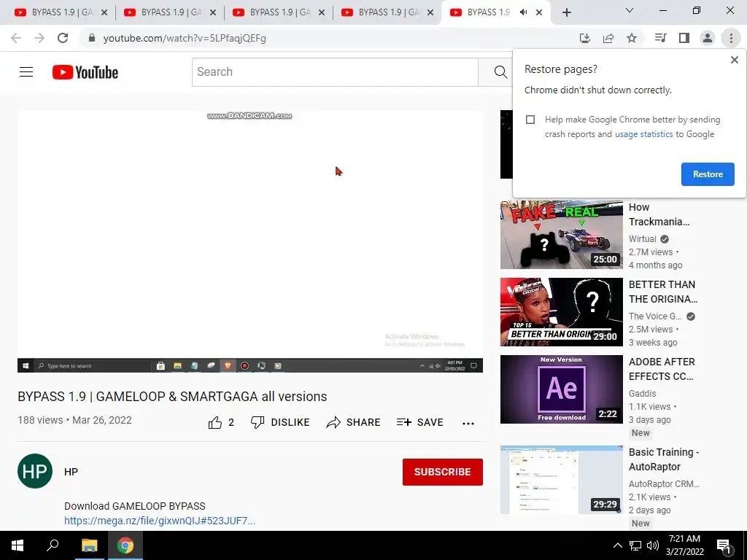This screenshot has height=560, width=747.
Task: Click the video player area
Action: pyautogui.click(x=250, y=241)
